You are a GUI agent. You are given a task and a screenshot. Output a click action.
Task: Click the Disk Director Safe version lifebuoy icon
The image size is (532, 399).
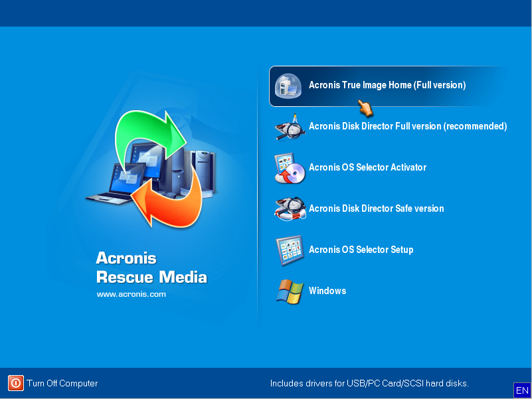pos(290,209)
